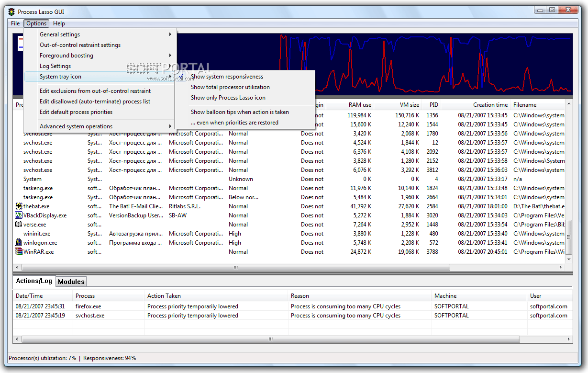Uncheck Show system responsiveness option

tap(227, 77)
